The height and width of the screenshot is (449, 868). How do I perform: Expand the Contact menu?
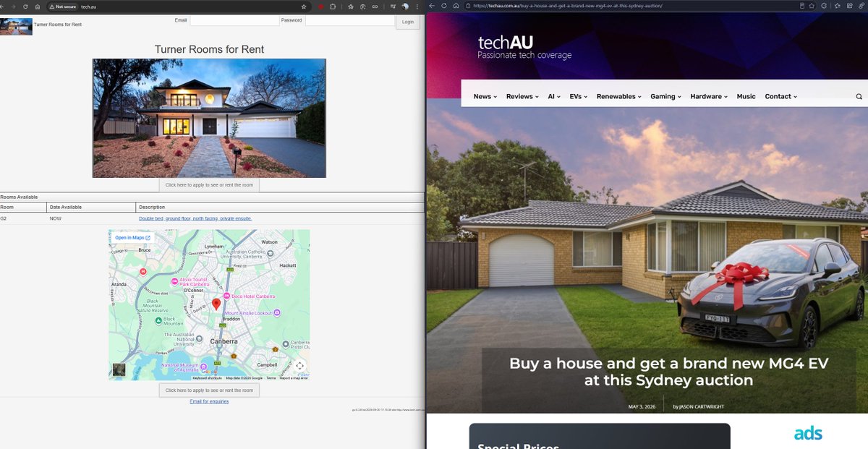tap(781, 96)
